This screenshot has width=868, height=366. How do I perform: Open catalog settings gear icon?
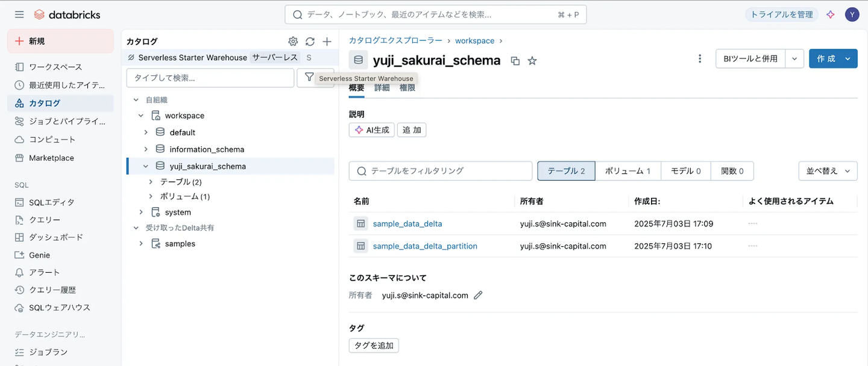[x=293, y=42]
